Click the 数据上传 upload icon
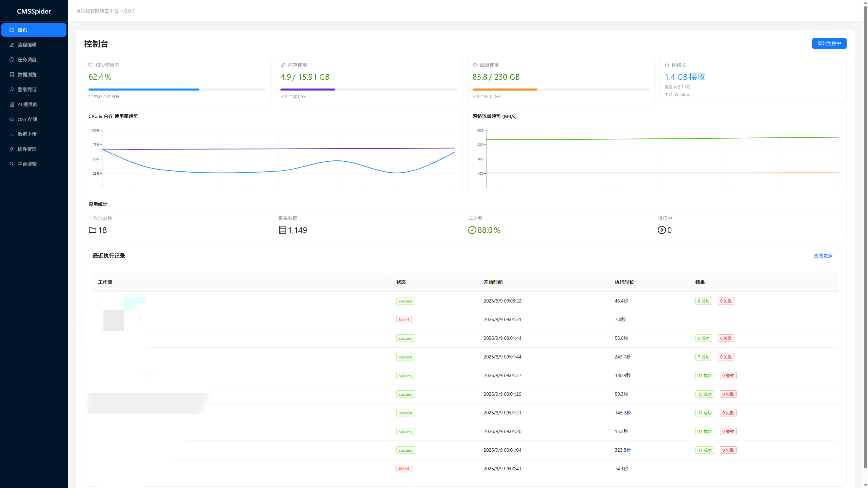 click(12, 134)
